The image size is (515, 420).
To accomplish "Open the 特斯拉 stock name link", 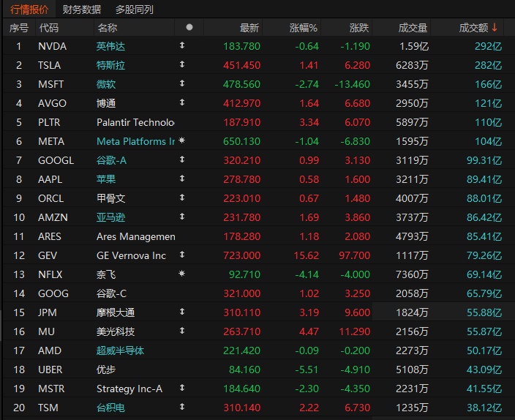I will coord(110,65).
